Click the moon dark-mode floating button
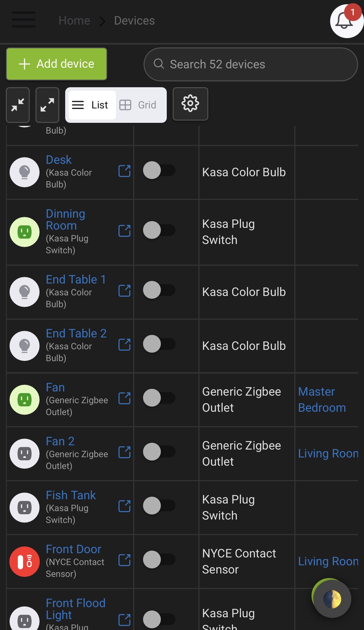This screenshot has width=364, height=630. tap(332, 599)
